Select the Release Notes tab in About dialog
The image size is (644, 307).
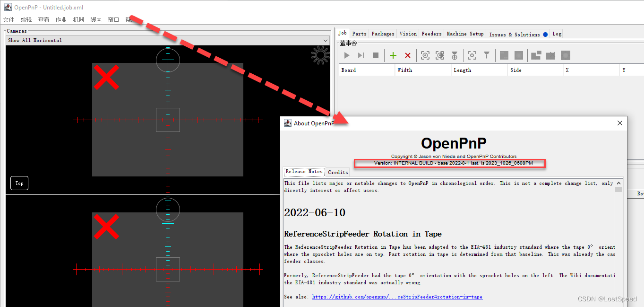coord(304,171)
